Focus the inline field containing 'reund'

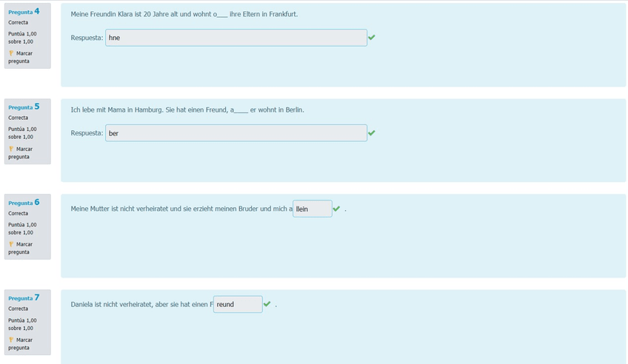coord(238,304)
